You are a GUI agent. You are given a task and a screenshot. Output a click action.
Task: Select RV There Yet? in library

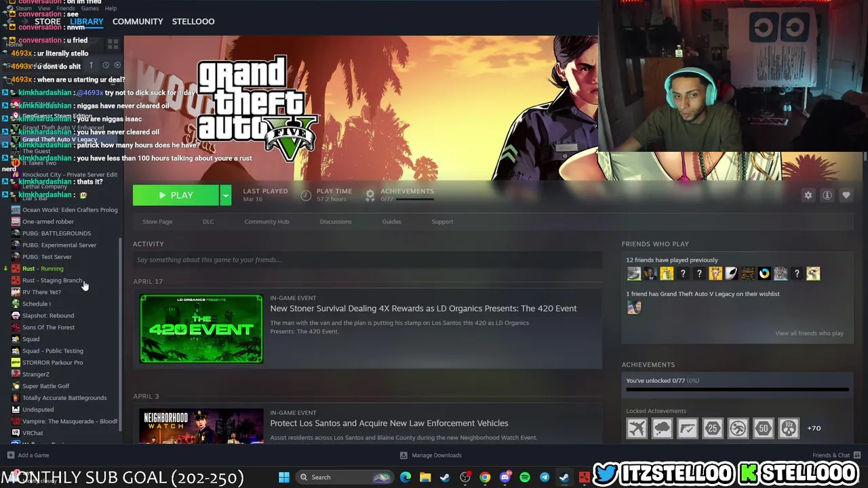[41, 292]
